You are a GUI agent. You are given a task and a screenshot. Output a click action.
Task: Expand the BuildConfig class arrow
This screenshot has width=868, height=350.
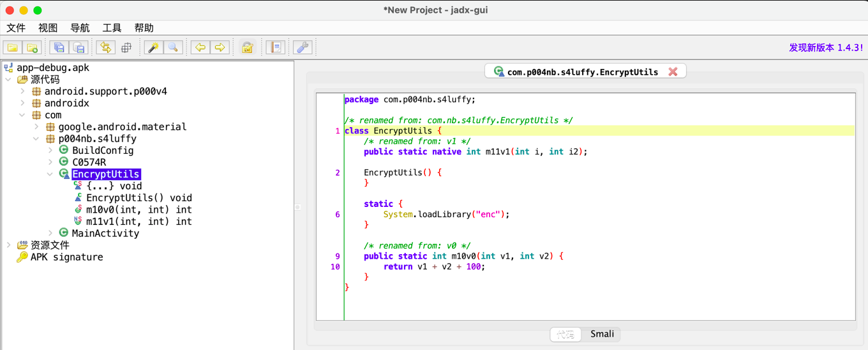51,151
